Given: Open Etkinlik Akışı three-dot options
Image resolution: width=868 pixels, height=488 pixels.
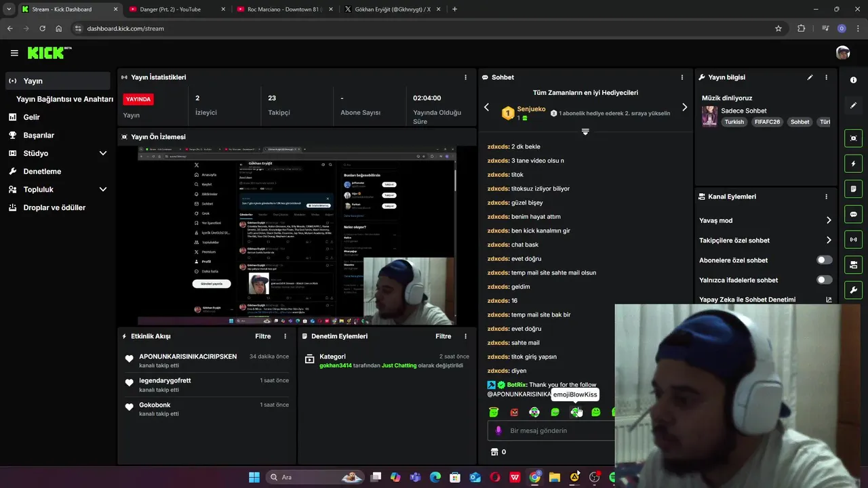Looking at the screenshot, I should point(285,336).
